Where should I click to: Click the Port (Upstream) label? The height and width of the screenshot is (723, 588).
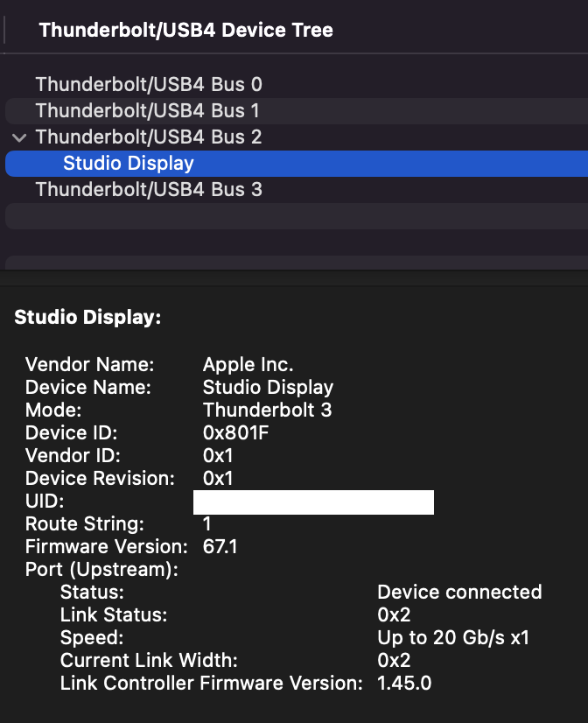[101, 570]
